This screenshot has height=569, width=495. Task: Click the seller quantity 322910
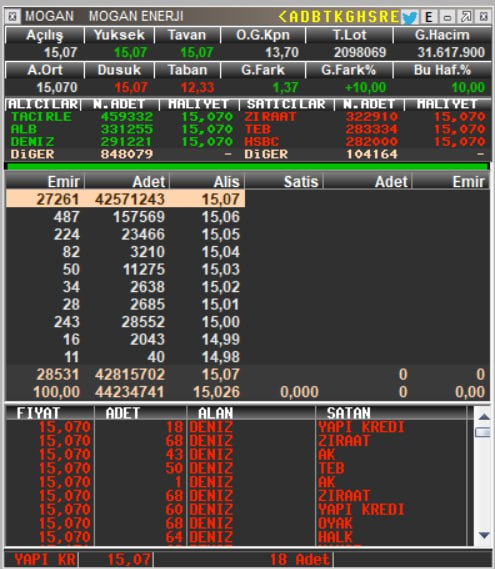point(372,117)
